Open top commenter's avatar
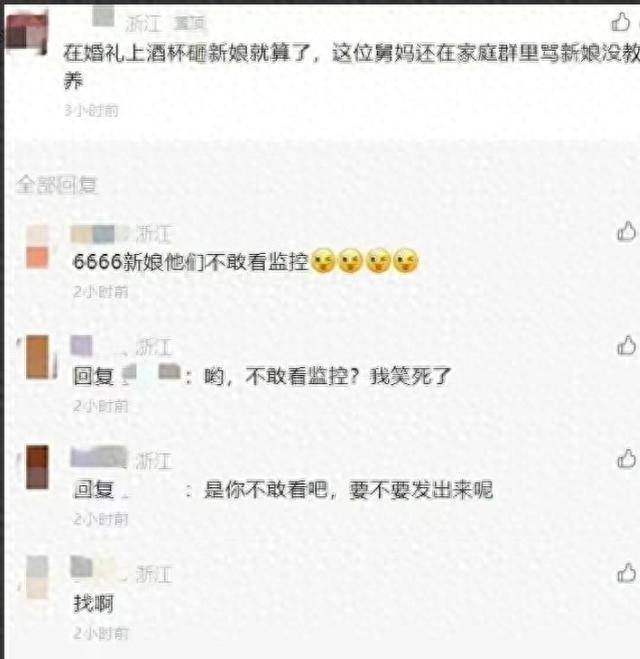The width and height of the screenshot is (640, 659). click(27, 34)
